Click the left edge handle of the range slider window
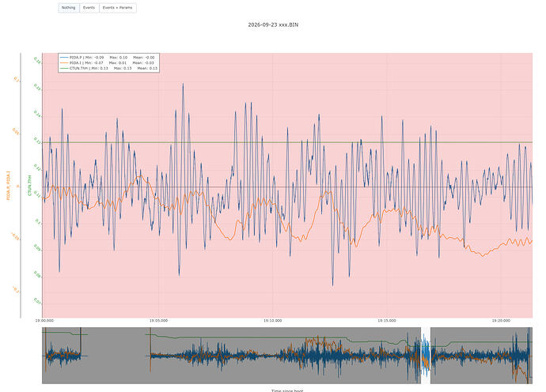 (421, 356)
